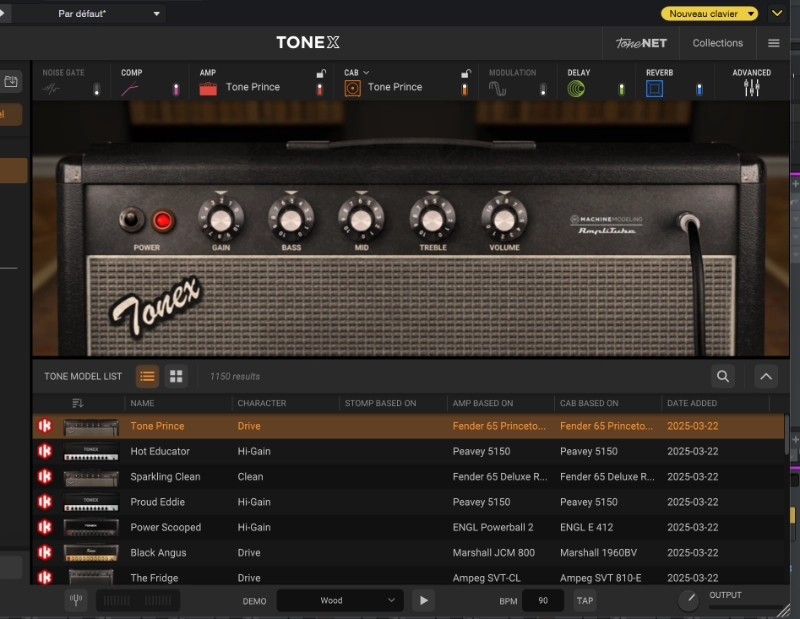Toggle the Reverb on/off switch
This screenshot has width=800, height=619.
coord(699,90)
